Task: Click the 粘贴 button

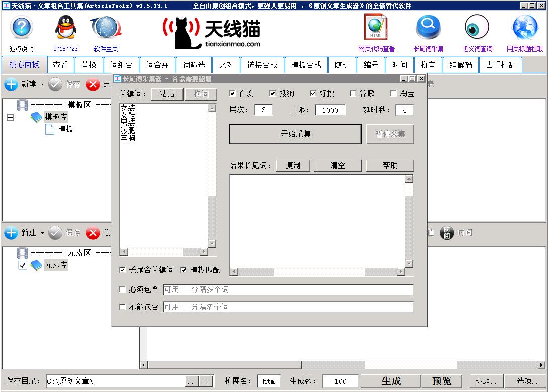Action: click(167, 94)
